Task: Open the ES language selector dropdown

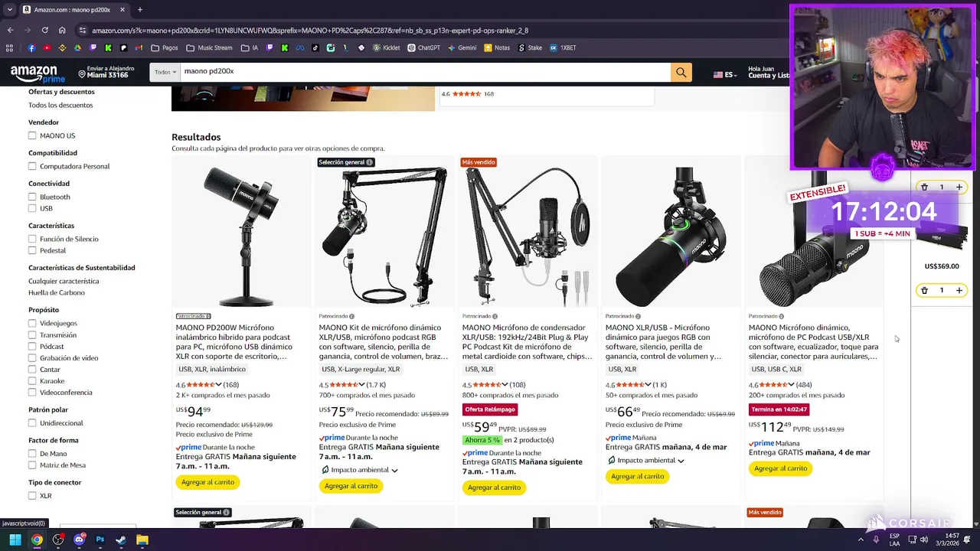Action: (727, 74)
